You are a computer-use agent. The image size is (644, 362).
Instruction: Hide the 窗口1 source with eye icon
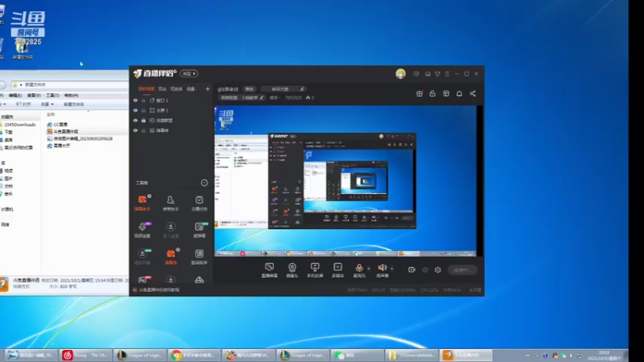(x=135, y=100)
